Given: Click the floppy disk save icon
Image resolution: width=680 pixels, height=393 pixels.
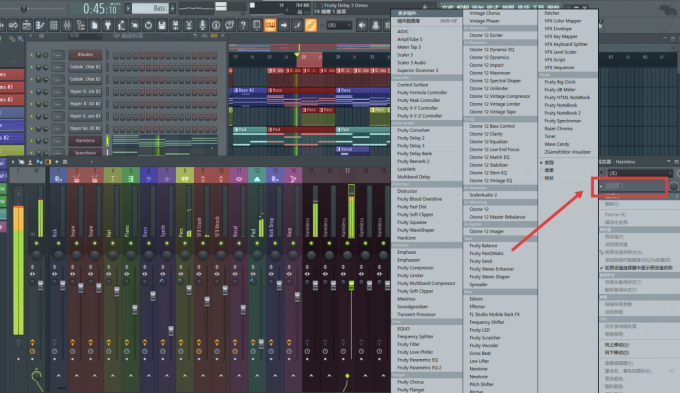Looking at the screenshot, I should click(x=162, y=26).
